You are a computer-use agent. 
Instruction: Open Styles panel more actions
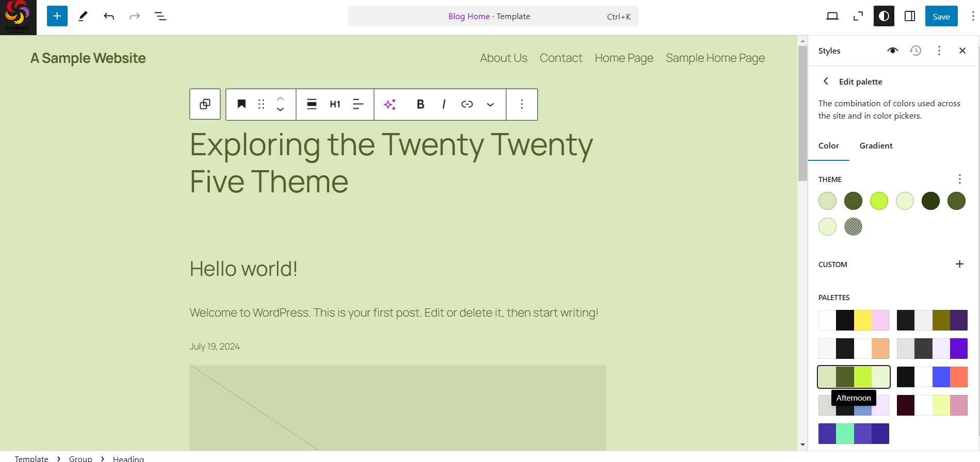939,51
